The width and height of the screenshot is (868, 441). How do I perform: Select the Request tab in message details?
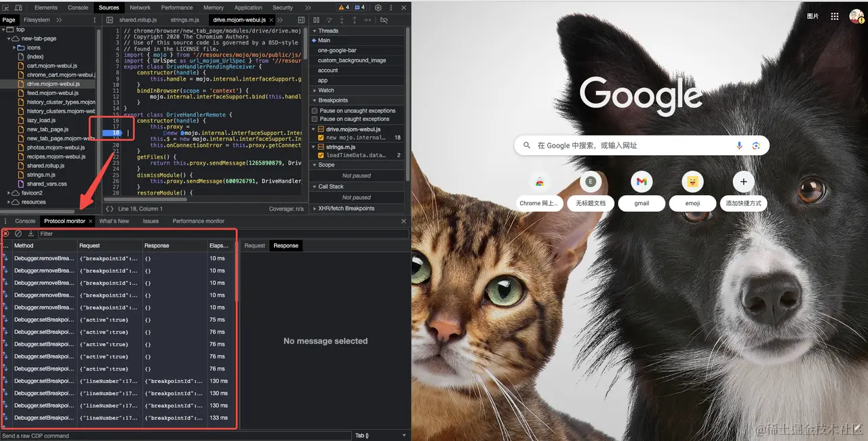[254, 246]
